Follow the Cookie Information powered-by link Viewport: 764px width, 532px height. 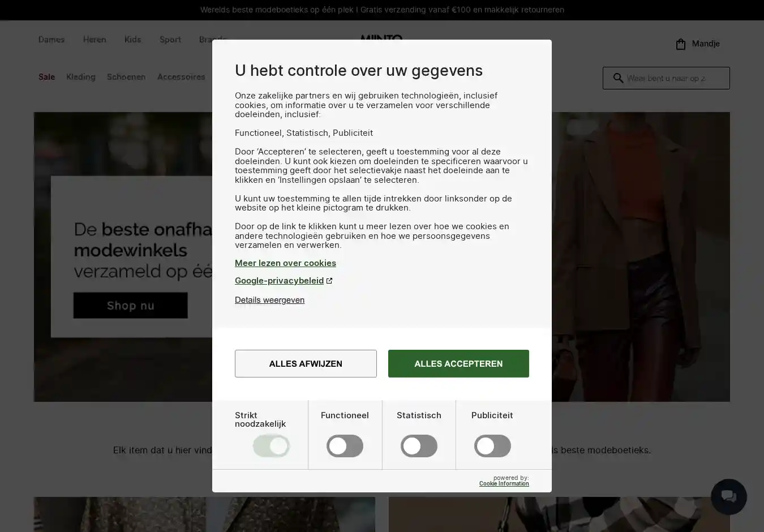504,484
